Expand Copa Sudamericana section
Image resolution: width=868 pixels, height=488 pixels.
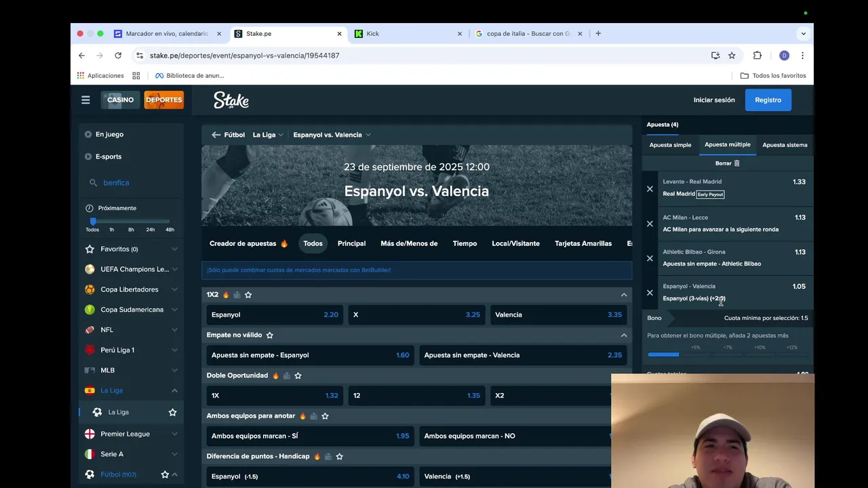click(174, 310)
